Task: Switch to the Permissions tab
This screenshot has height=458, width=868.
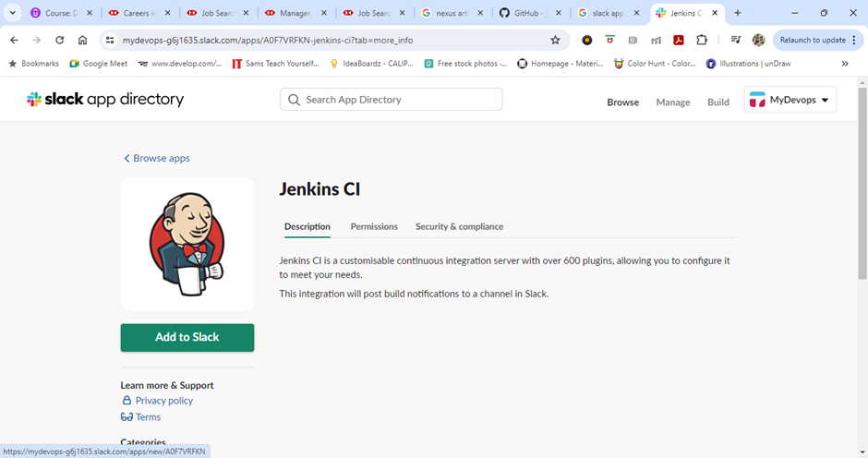Action: (374, 226)
